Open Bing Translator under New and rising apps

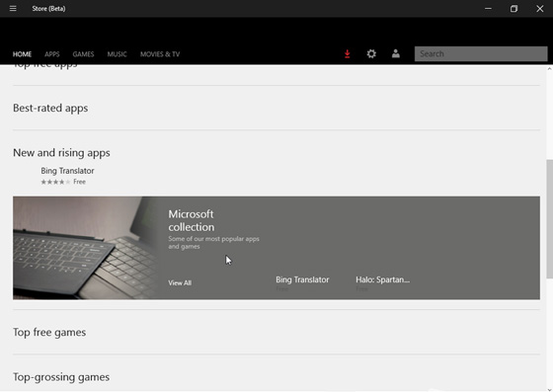pyautogui.click(x=67, y=171)
